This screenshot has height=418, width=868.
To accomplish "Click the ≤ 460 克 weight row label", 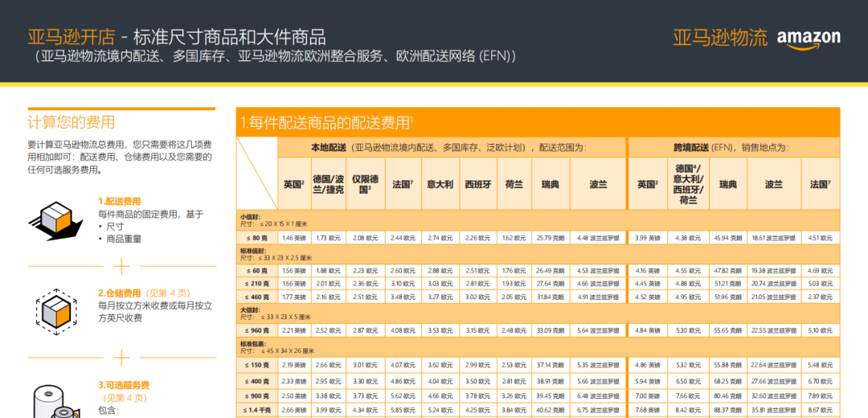I will (x=257, y=297).
